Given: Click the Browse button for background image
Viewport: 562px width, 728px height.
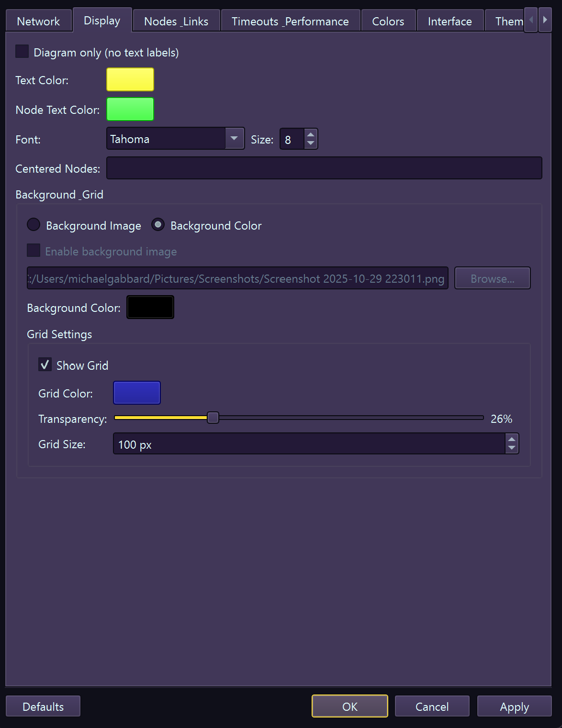Looking at the screenshot, I should 492,278.
